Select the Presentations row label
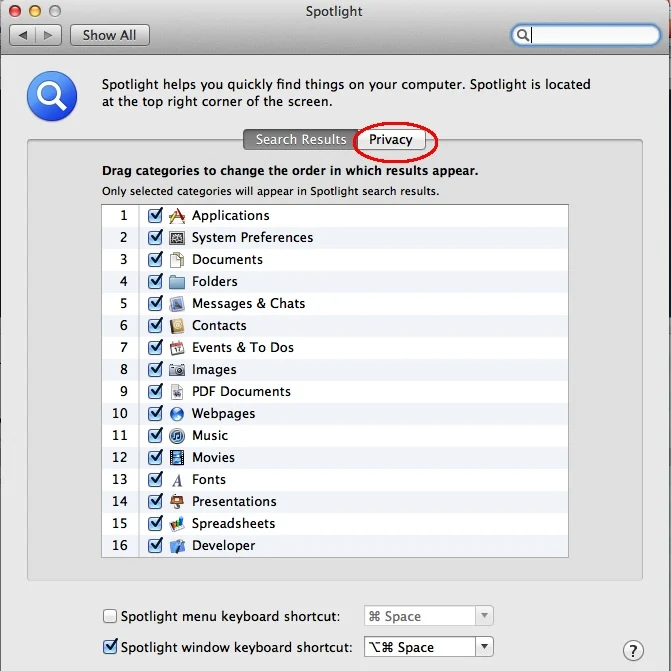This screenshot has width=671, height=671. pos(234,502)
